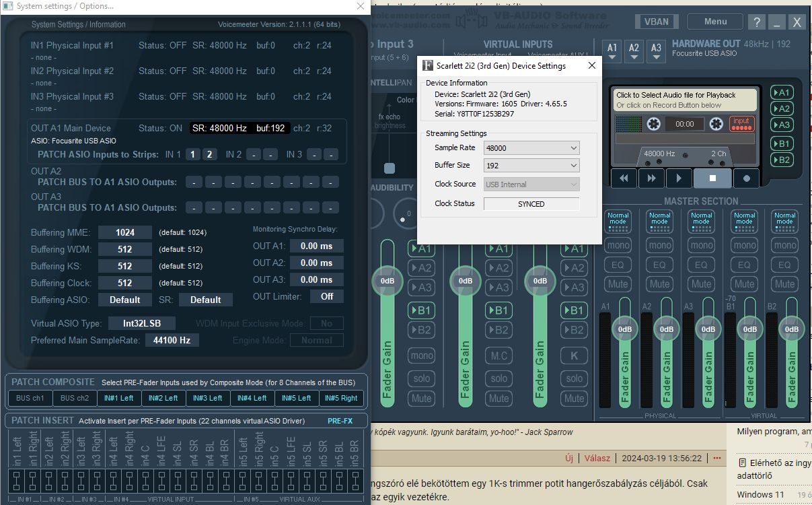Start playback with the cassette play button
This screenshot has width=812, height=505.
pyautogui.click(x=679, y=178)
